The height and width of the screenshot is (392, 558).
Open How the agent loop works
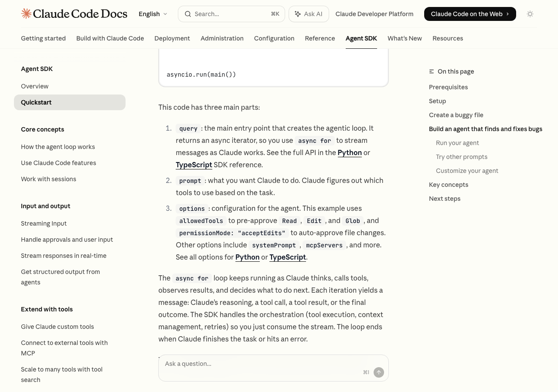(58, 147)
